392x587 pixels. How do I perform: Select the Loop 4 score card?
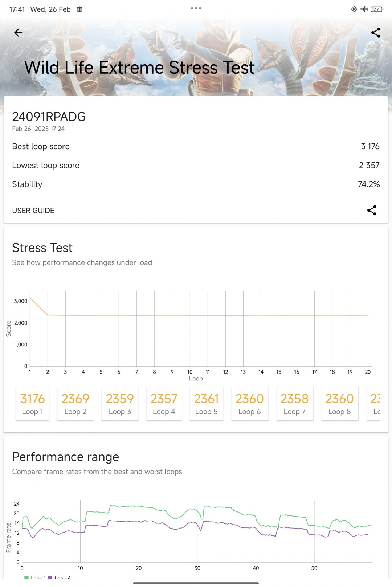click(164, 404)
